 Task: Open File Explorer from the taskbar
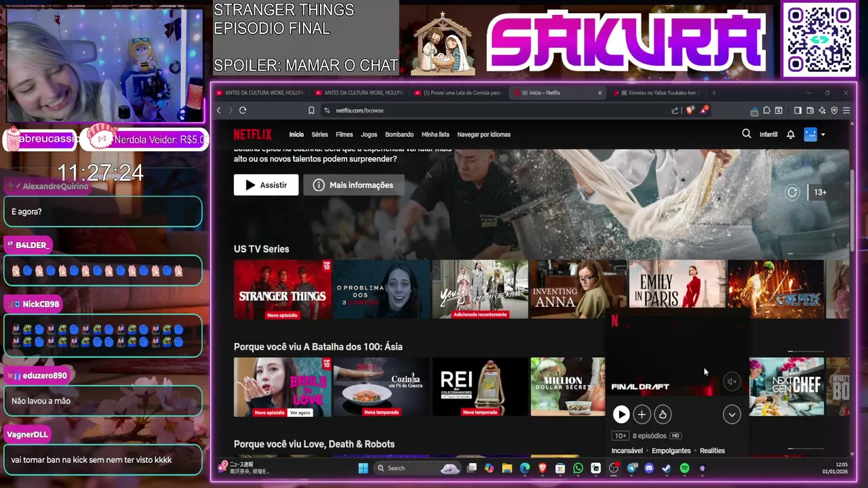tap(507, 468)
